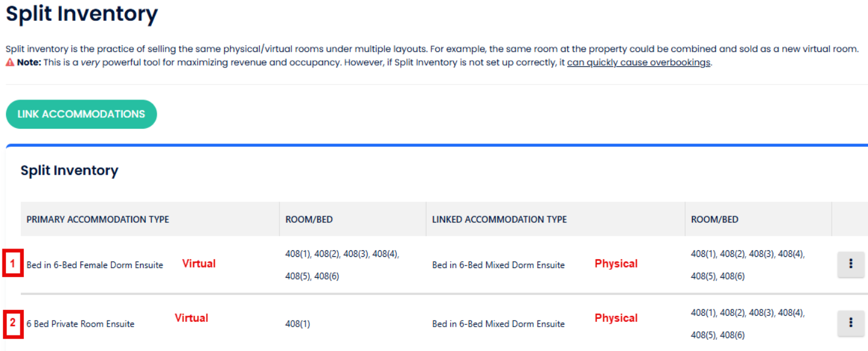Sort by Primary Accommodation Type column header
The width and height of the screenshot is (868, 351).
98,219
